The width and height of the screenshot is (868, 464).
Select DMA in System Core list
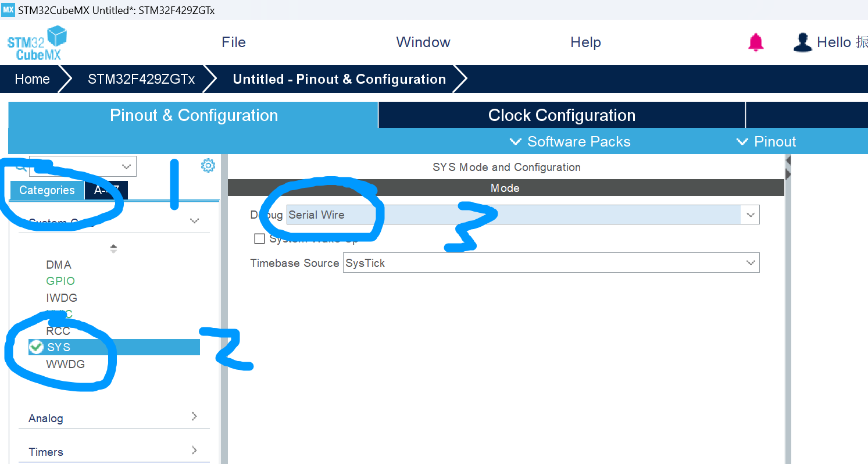click(59, 265)
